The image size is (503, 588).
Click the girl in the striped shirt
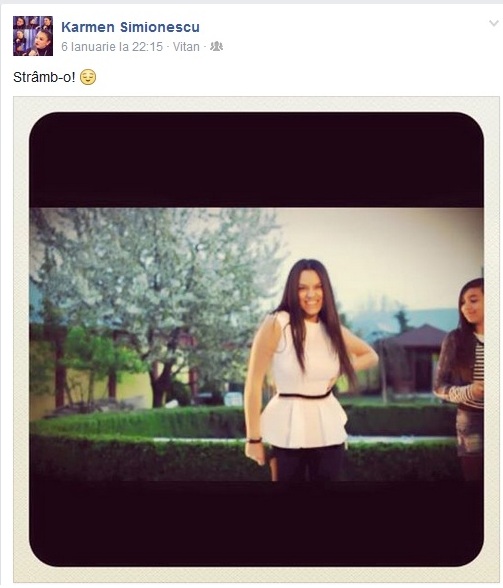(462, 377)
